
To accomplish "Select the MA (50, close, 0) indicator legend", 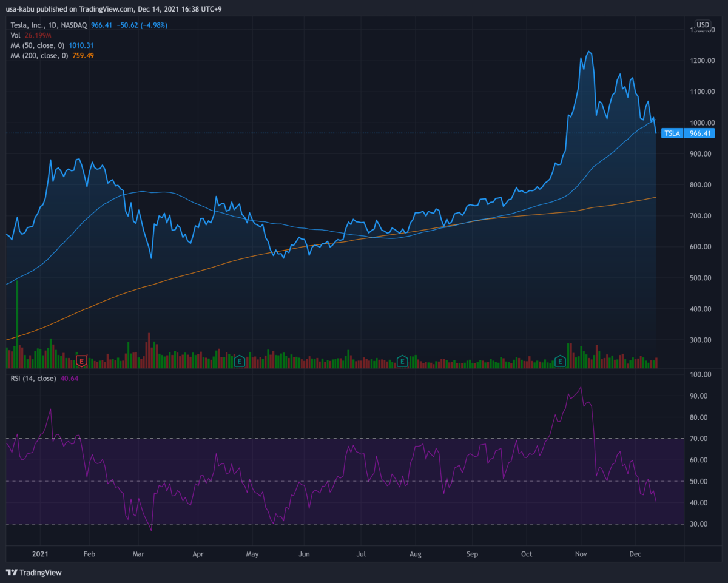I will coord(38,45).
